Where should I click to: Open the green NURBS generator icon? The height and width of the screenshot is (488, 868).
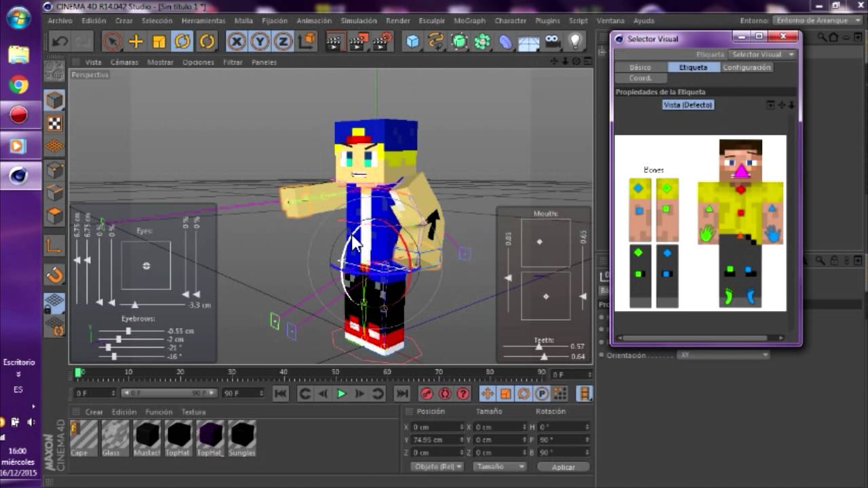(460, 42)
